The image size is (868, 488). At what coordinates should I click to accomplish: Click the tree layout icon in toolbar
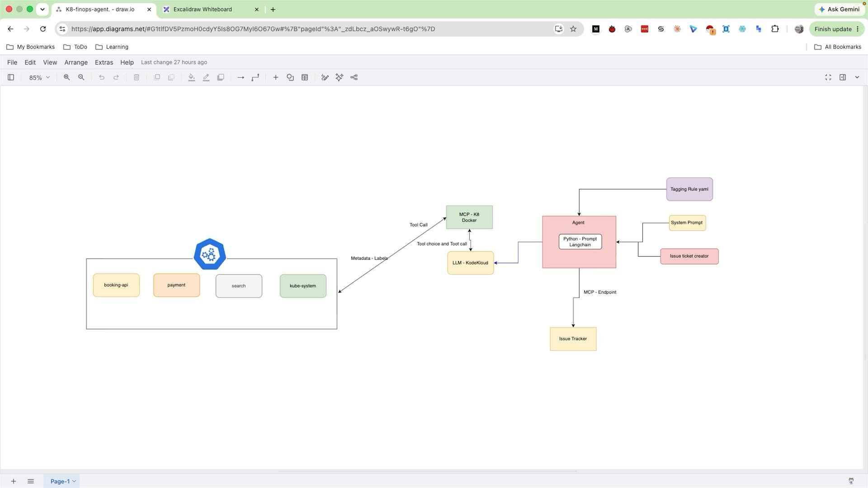tap(354, 77)
